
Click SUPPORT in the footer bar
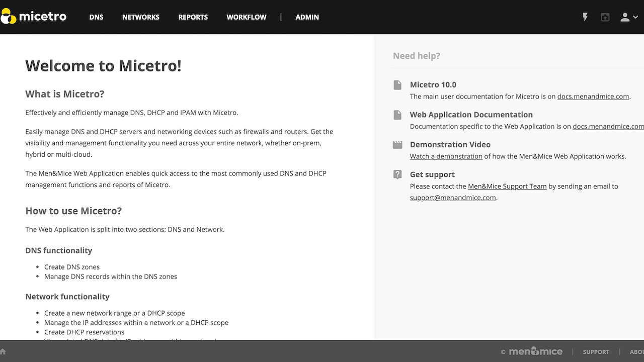tap(596, 352)
